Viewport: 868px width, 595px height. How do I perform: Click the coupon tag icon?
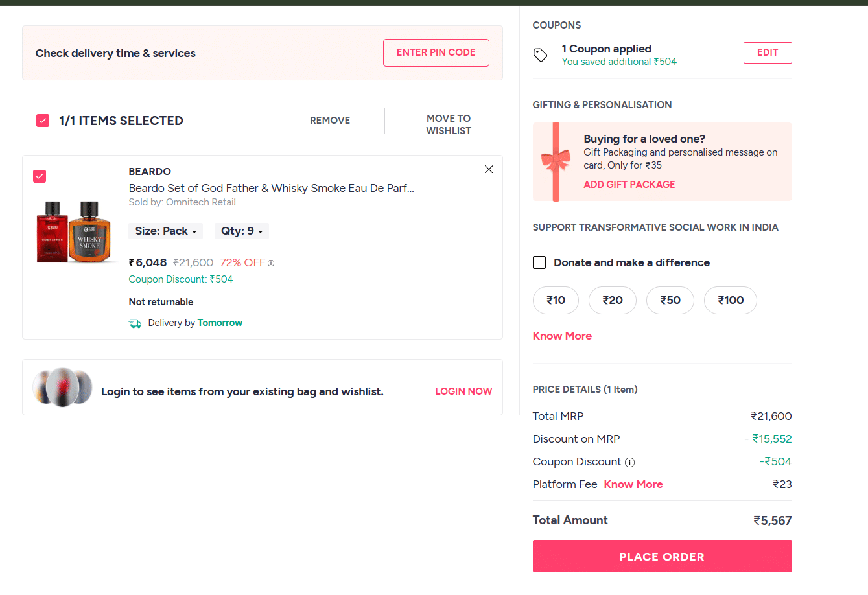tap(540, 55)
